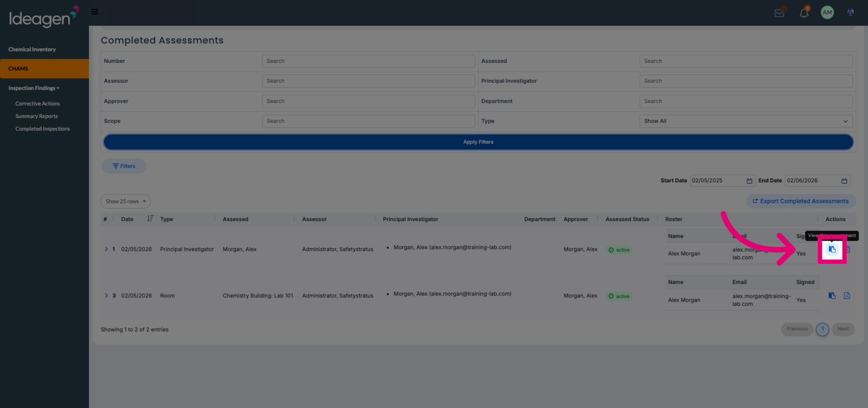The image size is (868, 408).
Task: Click the Approver search field
Action: (368, 101)
